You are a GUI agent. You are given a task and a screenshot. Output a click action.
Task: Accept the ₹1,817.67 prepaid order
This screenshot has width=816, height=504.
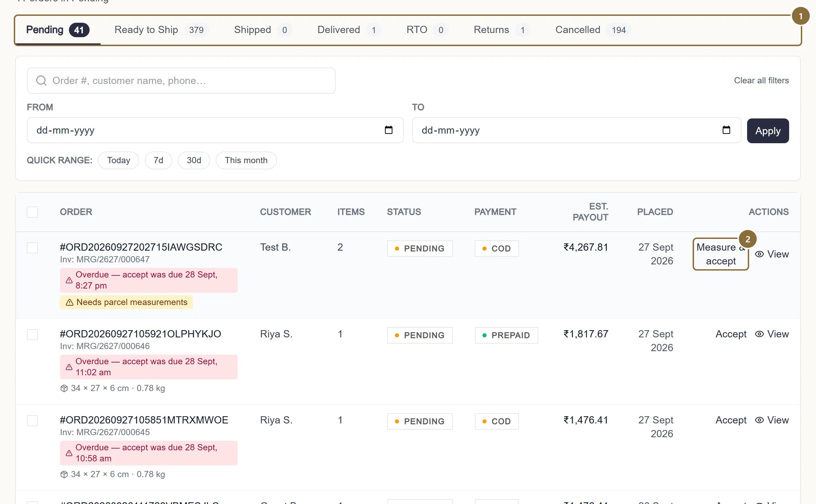[x=731, y=334]
